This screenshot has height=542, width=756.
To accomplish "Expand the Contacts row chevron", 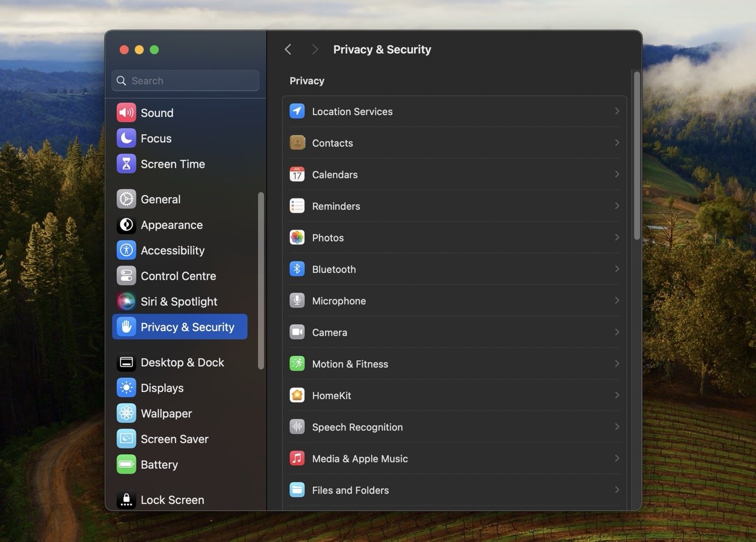I will click(617, 142).
